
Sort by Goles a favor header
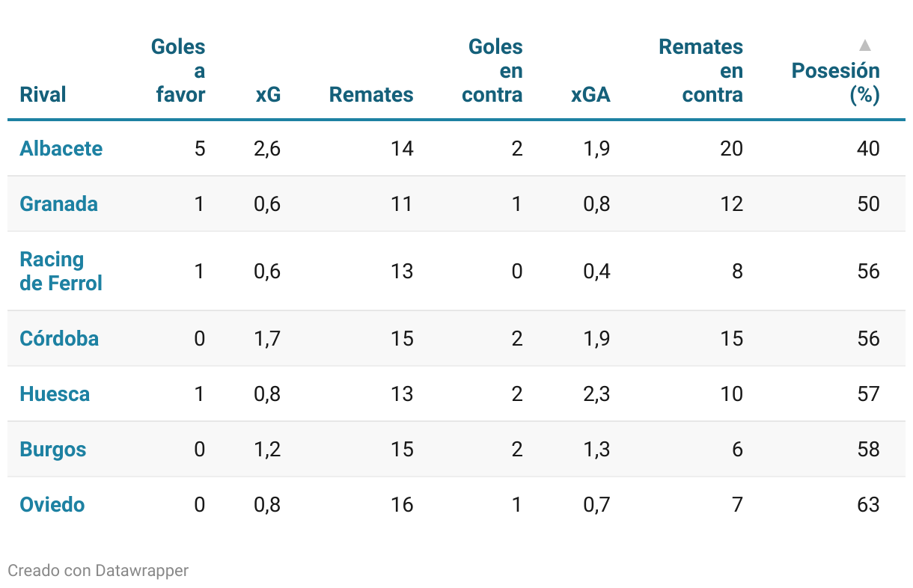tap(179, 71)
